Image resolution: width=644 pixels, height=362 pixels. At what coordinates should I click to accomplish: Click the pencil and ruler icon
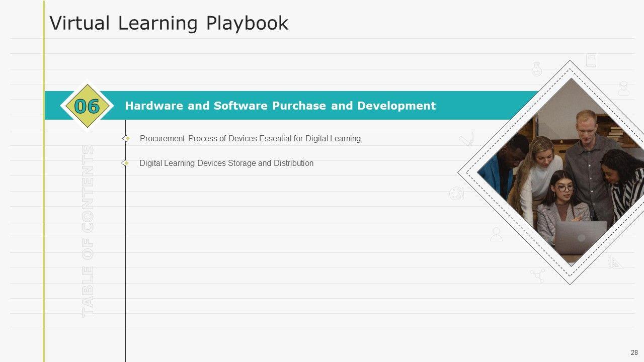point(466,139)
